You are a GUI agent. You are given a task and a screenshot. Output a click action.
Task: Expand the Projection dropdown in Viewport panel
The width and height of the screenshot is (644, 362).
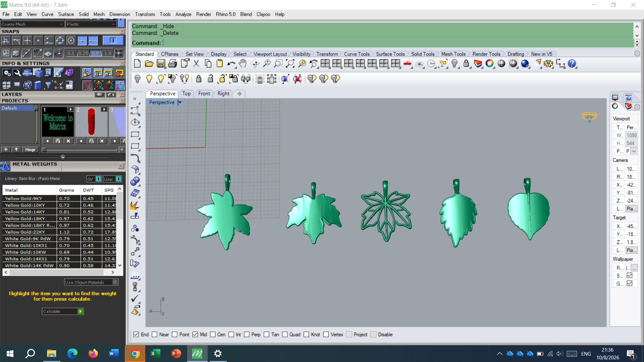[x=634, y=151]
